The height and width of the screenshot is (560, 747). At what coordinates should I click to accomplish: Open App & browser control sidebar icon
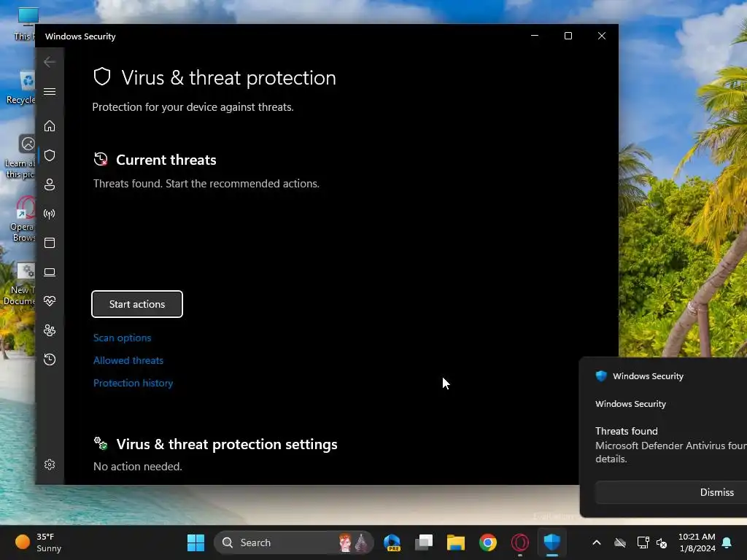[50, 243]
